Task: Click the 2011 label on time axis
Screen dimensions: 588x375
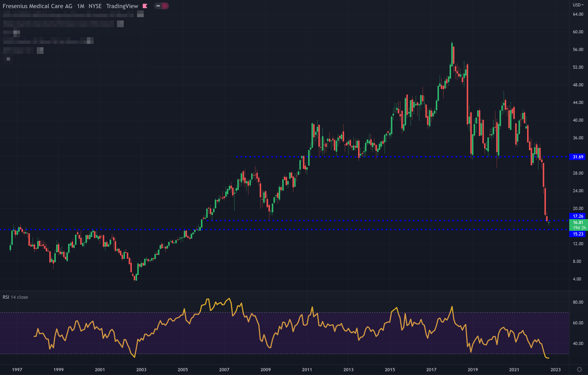Action: (x=307, y=369)
